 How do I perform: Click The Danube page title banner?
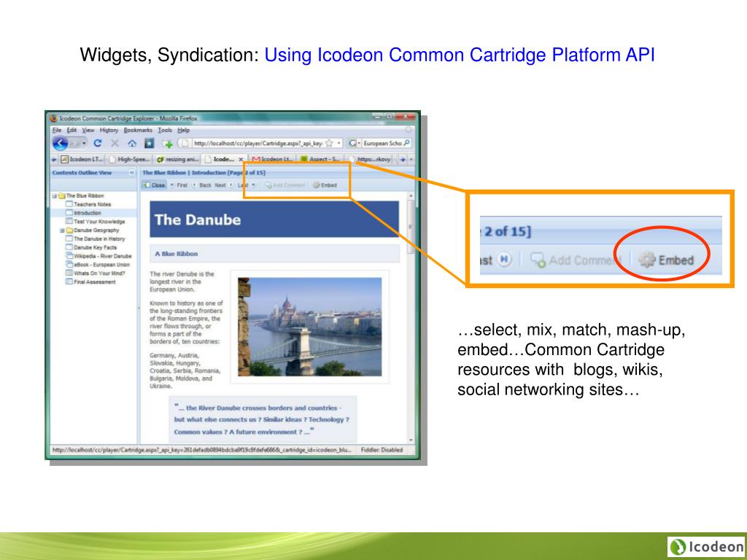274,219
